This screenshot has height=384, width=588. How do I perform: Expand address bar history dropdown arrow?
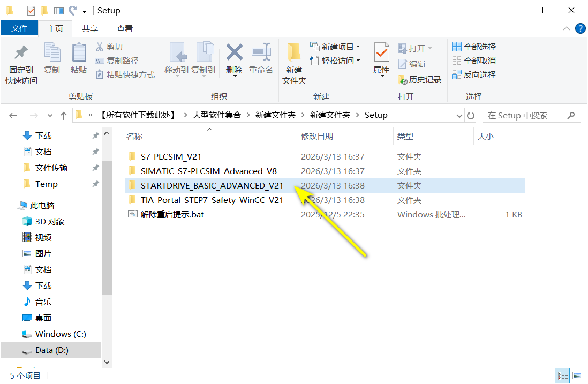459,116
